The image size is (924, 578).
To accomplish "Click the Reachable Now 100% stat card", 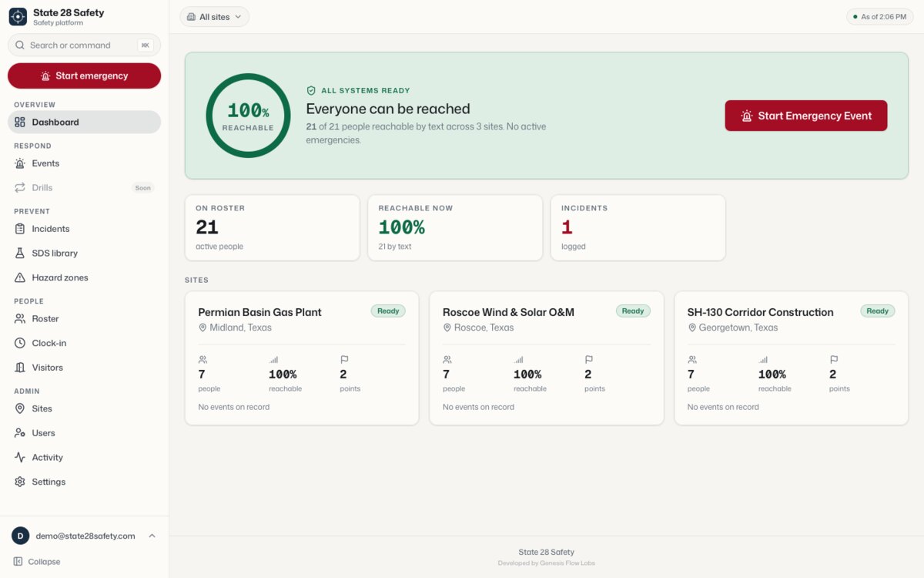I will pyautogui.click(x=455, y=227).
